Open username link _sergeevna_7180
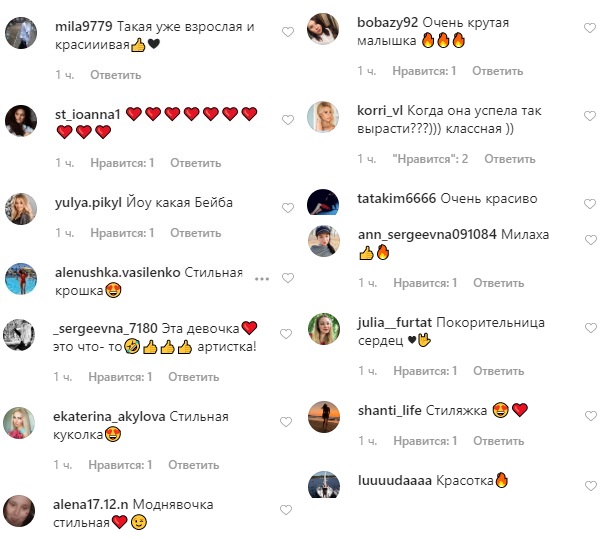The height and width of the screenshot is (539, 610). pos(105,328)
